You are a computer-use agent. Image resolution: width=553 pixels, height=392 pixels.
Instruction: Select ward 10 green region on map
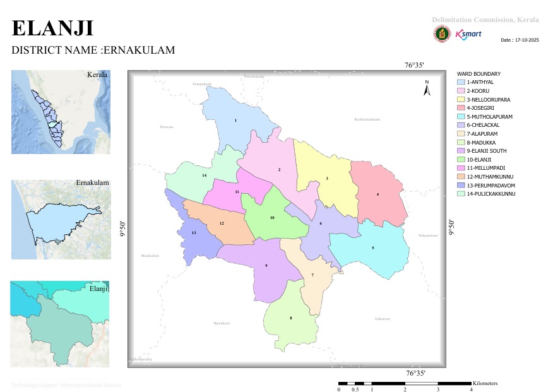tap(275, 217)
